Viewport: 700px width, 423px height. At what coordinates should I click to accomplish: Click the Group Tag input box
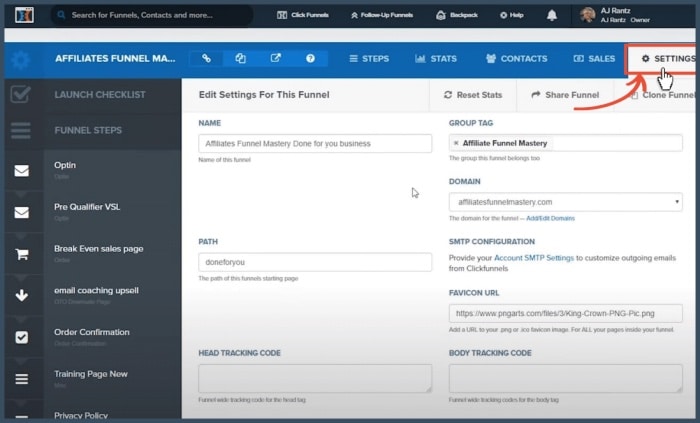(566, 143)
